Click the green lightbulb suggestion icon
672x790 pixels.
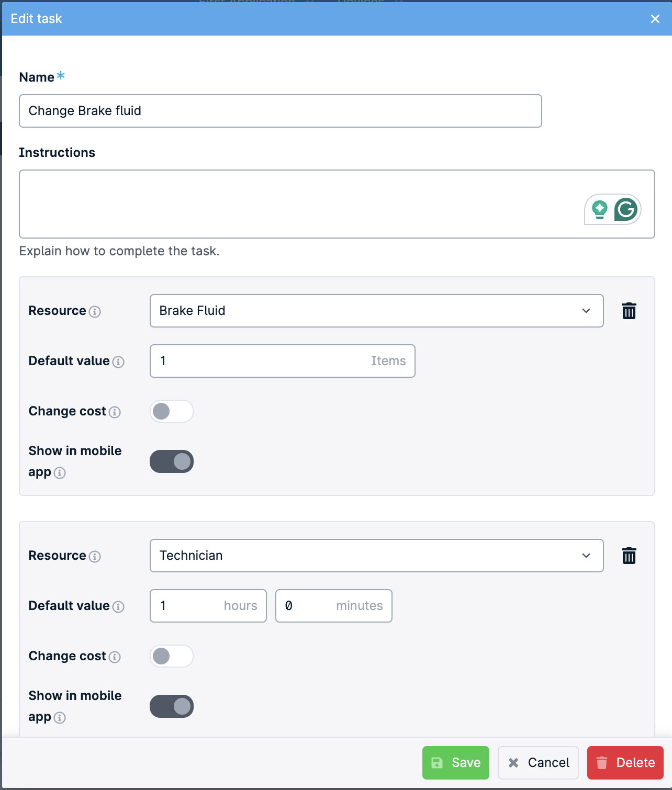pos(599,209)
